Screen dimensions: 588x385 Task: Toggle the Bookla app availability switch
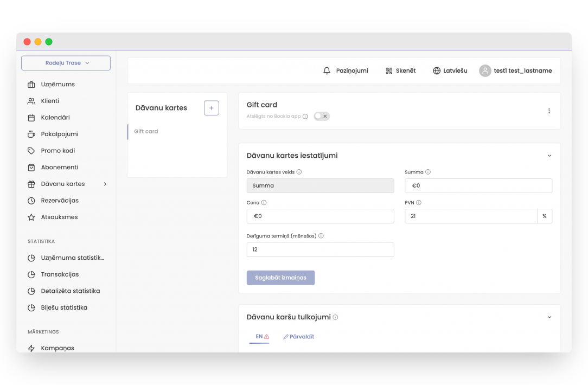click(x=322, y=117)
